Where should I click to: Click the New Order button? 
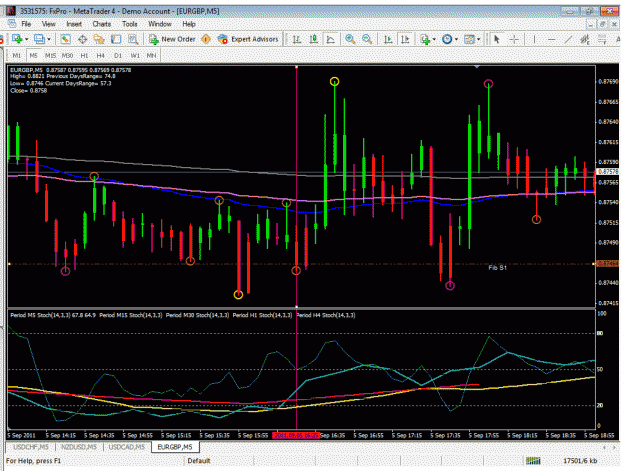coord(172,39)
